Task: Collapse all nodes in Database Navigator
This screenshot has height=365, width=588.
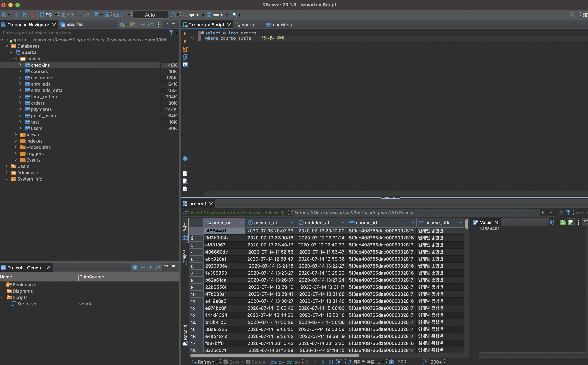Action: (143, 24)
